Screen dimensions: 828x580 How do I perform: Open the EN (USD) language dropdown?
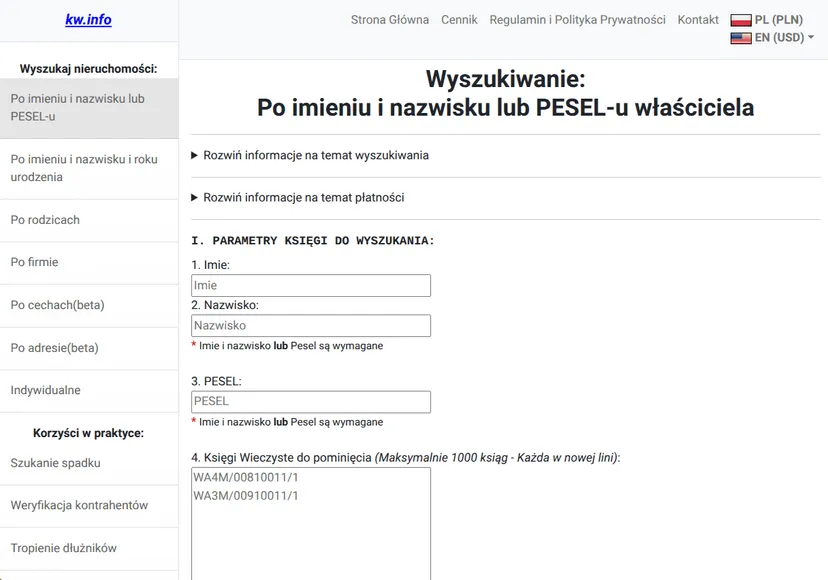click(x=784, y=38)
